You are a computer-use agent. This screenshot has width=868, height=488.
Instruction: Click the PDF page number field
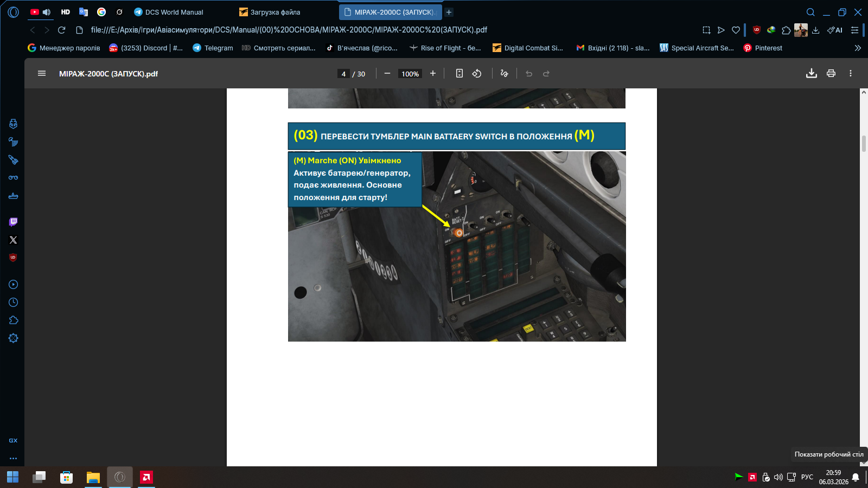pos(343,74)
